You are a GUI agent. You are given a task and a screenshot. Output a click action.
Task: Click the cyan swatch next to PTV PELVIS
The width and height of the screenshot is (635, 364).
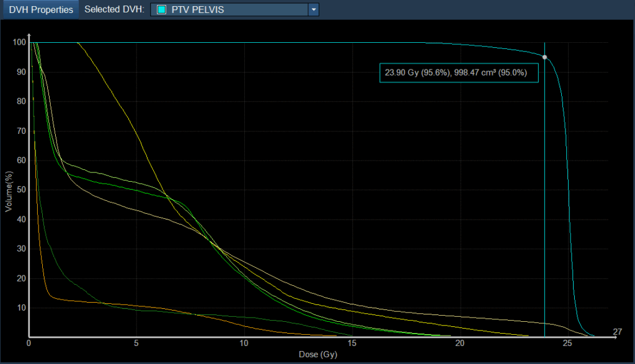click(162, 10)
